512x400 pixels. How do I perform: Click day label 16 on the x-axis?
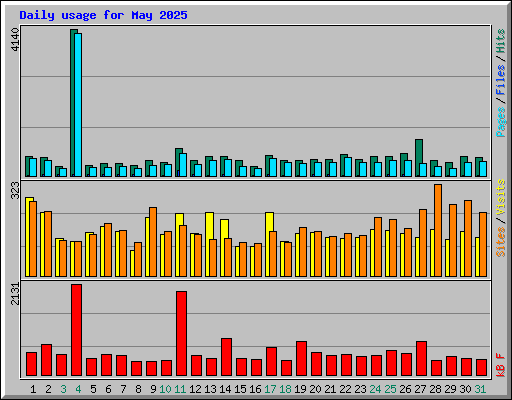tap(255, 389)
